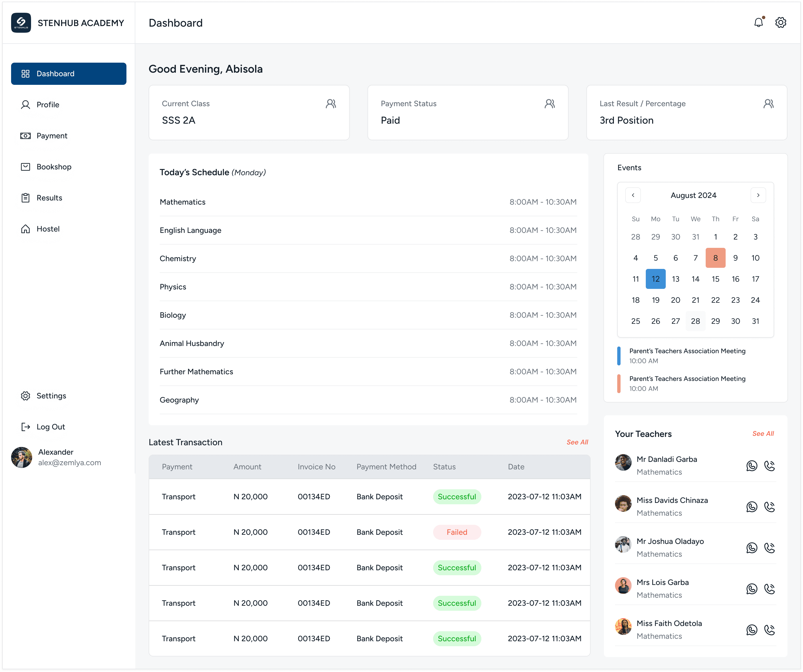
Task: Click WhatsApp icon for Mrs Lois Garba
Action: (751, 589)
